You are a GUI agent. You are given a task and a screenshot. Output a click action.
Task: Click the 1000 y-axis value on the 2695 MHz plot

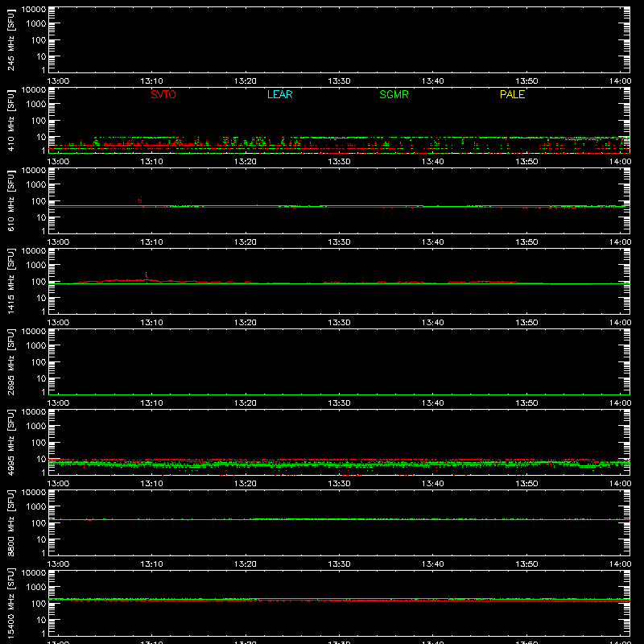(36, 346)
